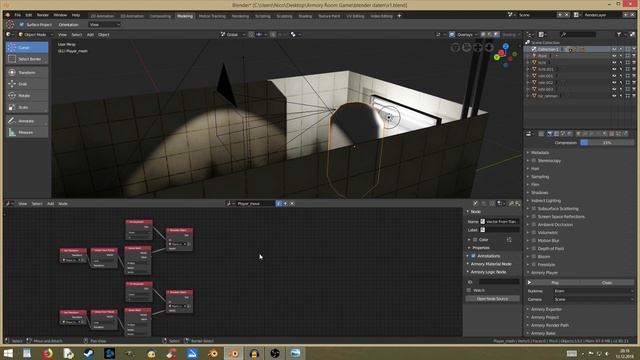Image resolution: width=640 pixels, height=360 pixels.
Task: Click the outliner search field
Action: point(578,35)
